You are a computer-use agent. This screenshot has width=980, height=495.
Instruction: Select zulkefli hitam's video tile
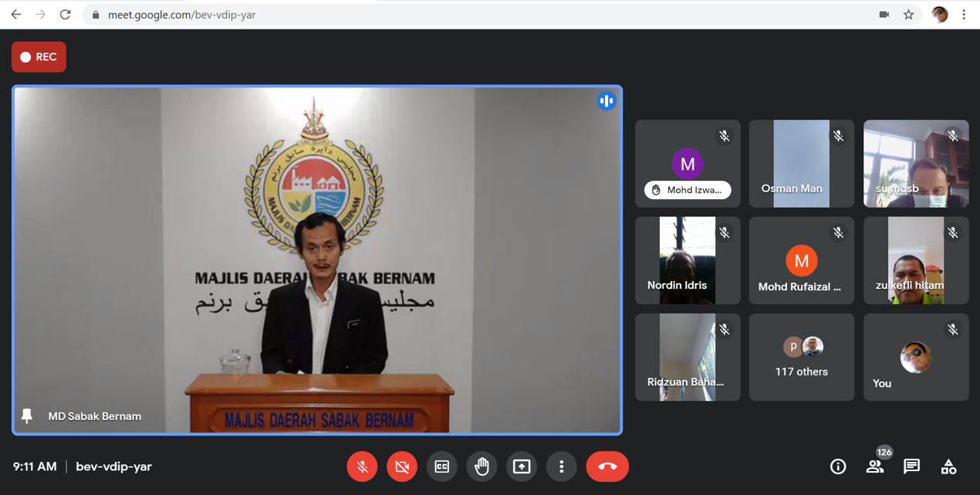[916, 260]
